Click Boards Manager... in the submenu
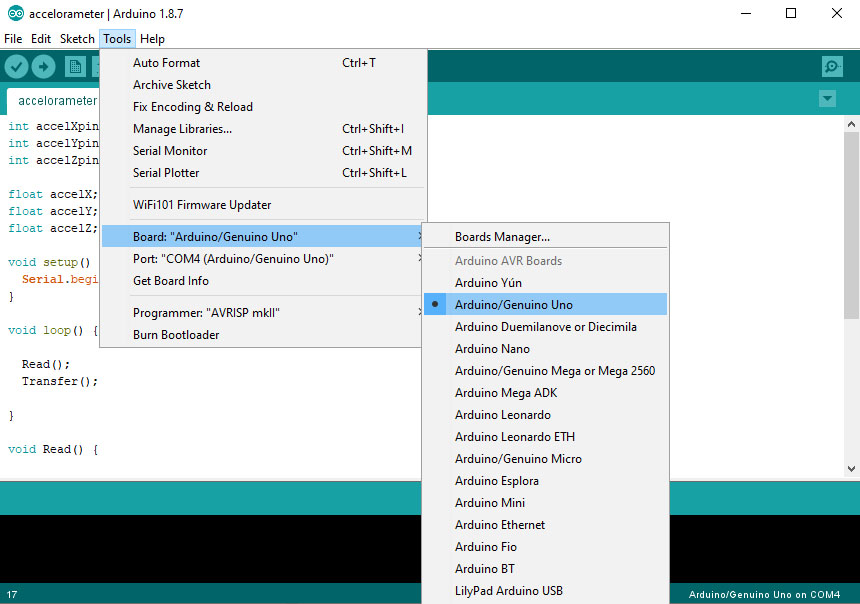The width and height of the screenshot is (860, 604). [502, 237]
